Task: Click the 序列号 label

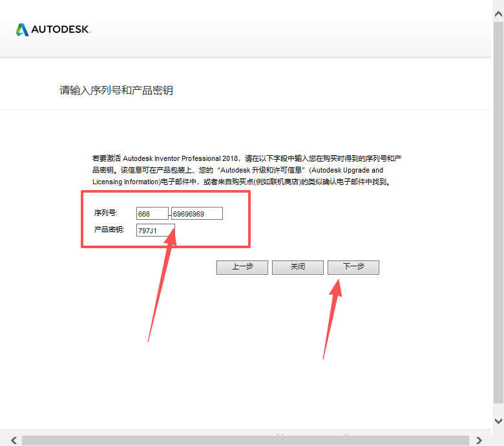Action: point(106,213)
